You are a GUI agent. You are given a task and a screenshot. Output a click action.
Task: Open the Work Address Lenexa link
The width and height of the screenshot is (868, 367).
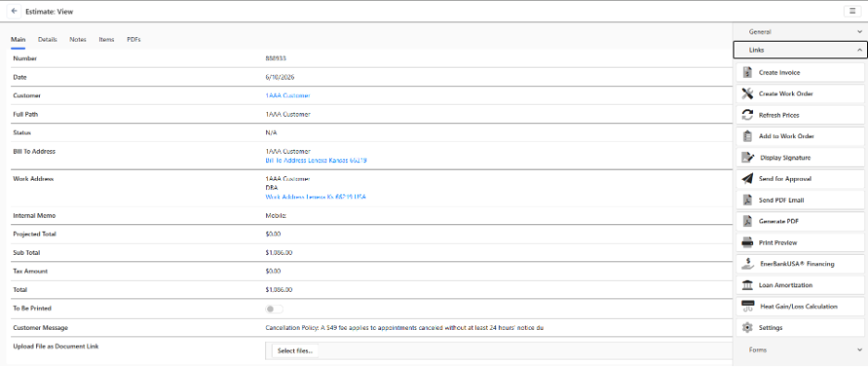315,197
